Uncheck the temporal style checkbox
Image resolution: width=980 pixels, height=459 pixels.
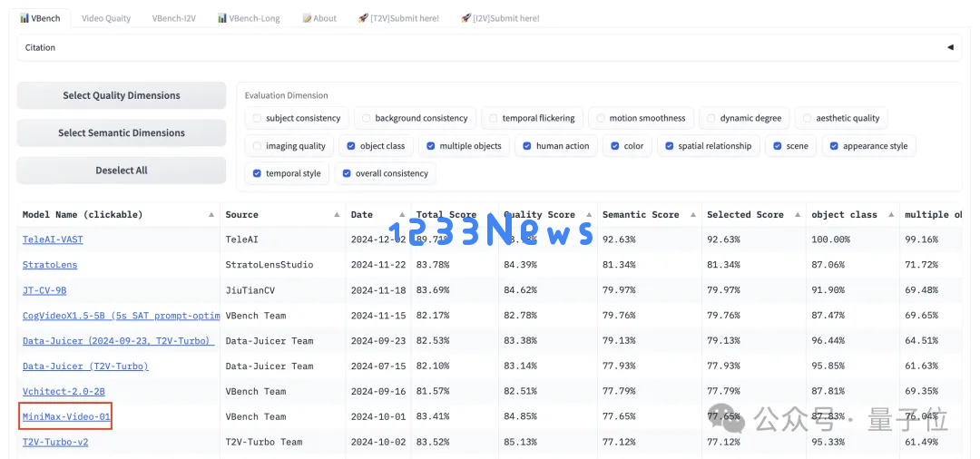coord(257,173)
